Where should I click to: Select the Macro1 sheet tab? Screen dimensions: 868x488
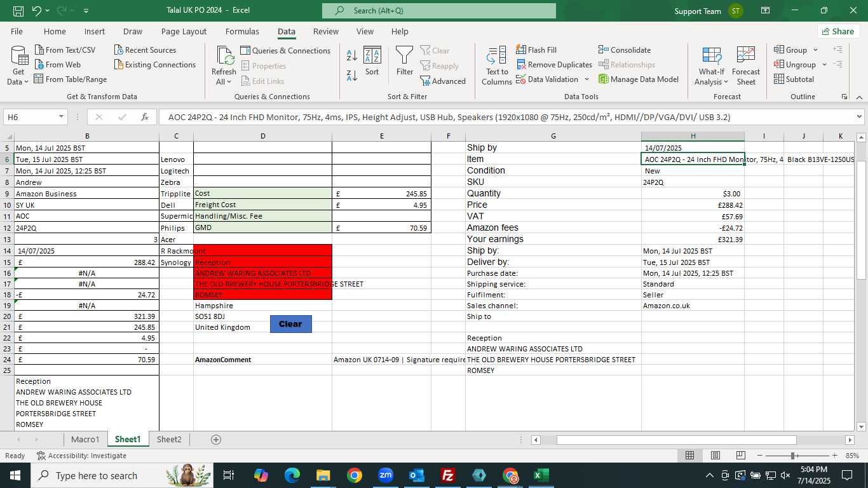[x=85, y=439]
